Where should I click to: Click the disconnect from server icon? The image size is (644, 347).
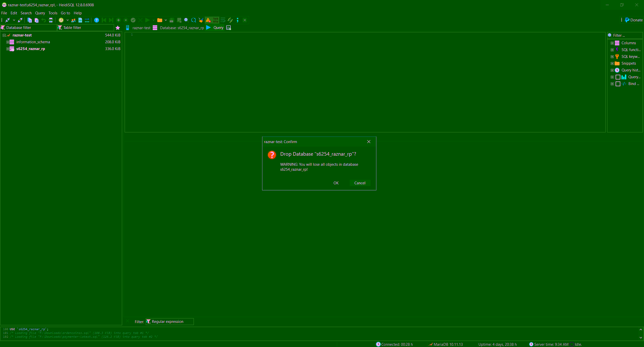click(x=20, y=20)
